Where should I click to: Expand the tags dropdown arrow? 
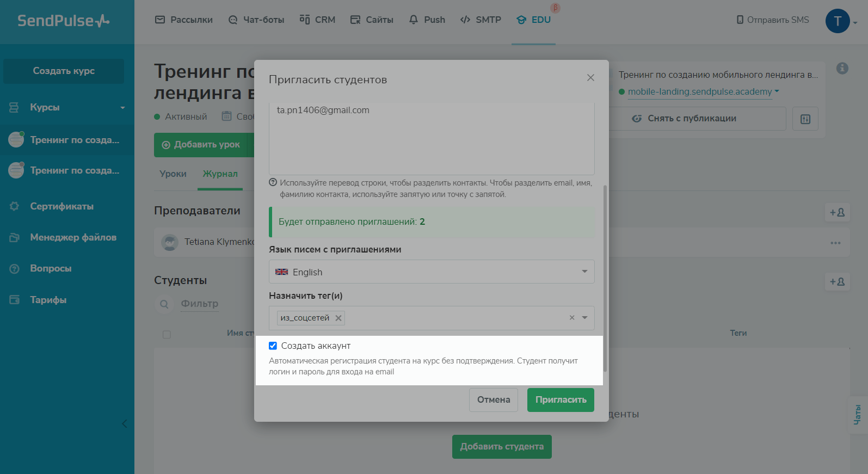[x=585, y=318]
